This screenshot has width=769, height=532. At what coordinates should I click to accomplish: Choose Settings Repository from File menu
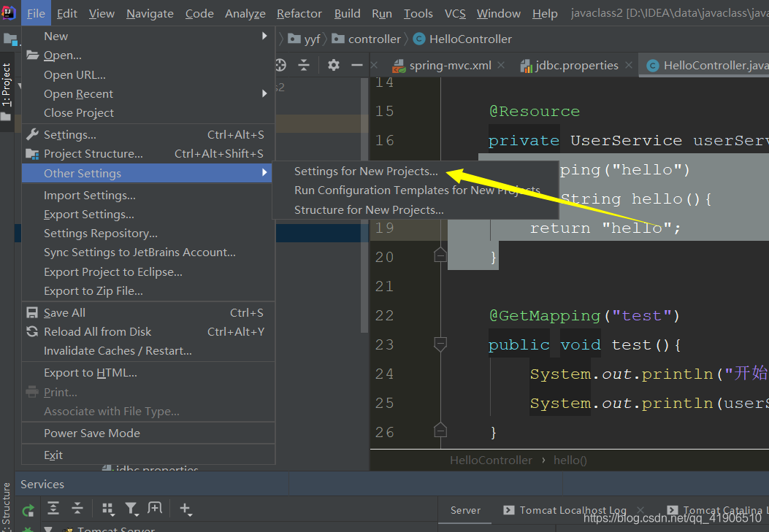pos(148,234)
